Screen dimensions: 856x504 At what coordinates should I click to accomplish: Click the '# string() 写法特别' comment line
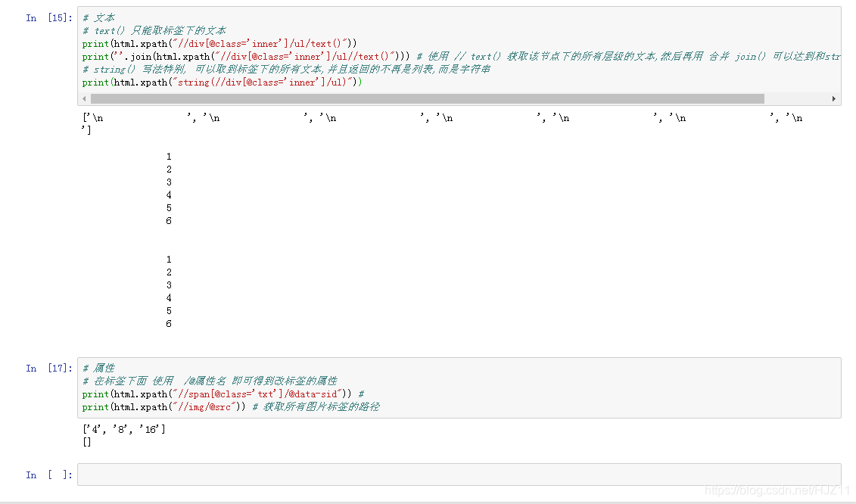pos(286,70)
